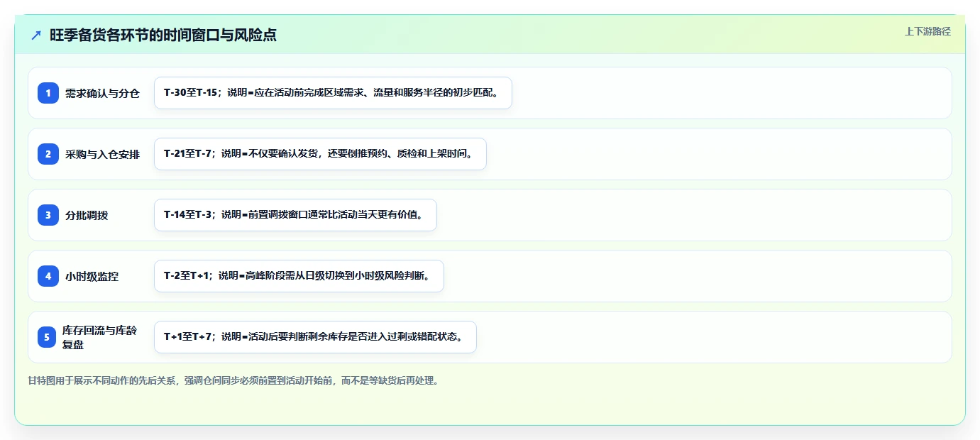The width and height of the screenshot is (980, 440).
Task: Select step number 2 badge
Action: pyautogui.click(x=48, y=154)
